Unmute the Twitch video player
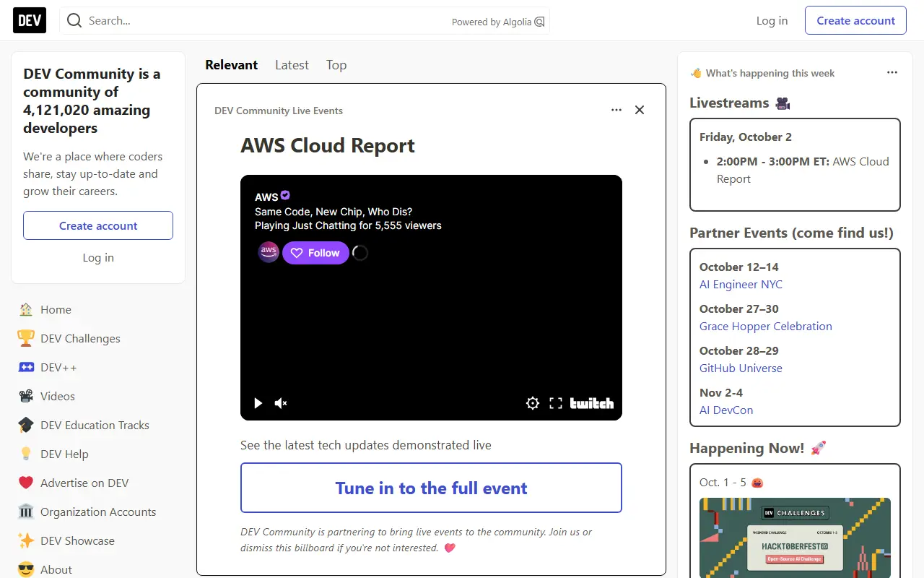This screenshot has height=578, width=924. click(x=281, y=403)
